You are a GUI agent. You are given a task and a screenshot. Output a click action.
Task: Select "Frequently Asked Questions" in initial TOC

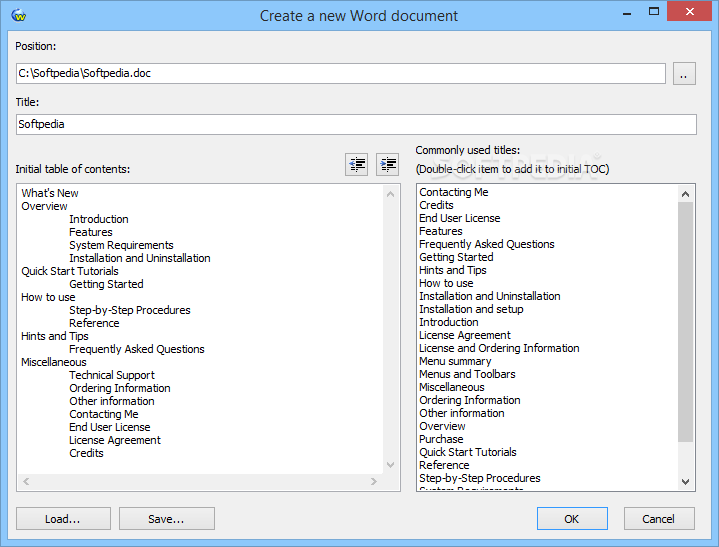click(137, 349)
